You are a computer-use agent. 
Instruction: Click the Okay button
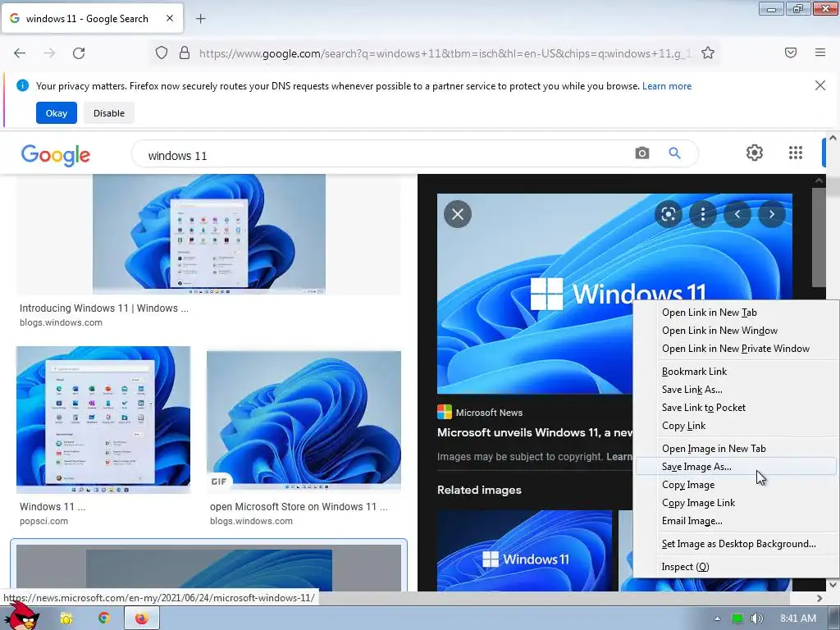57,113
